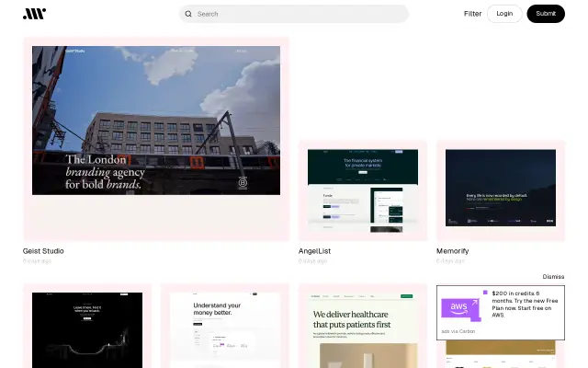588x368 pixels.
Task: Open the 'Understand your money better' thumbnail
Action: [224, 326]
